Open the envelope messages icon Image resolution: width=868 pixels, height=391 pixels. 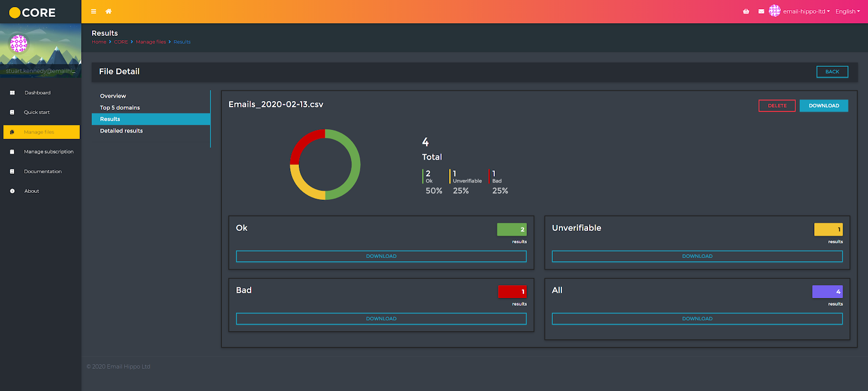(x=761, y=11)
